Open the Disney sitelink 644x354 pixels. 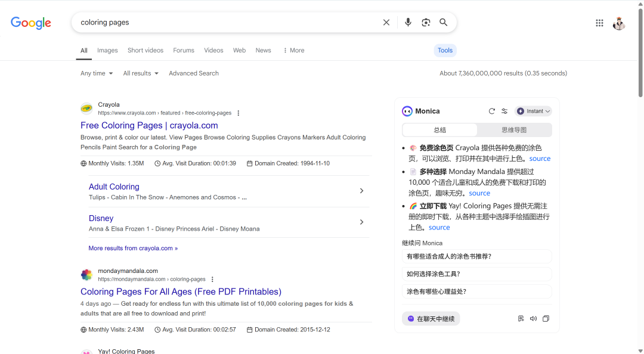coord(101,218)
